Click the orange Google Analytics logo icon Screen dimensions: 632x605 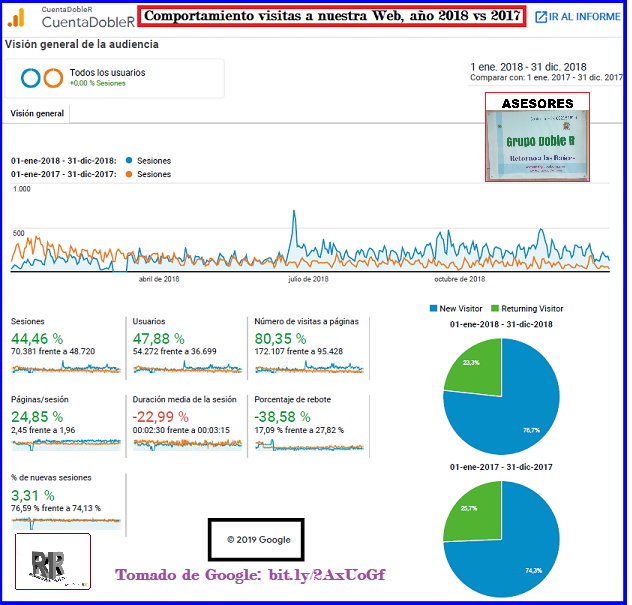pos(17,18)
